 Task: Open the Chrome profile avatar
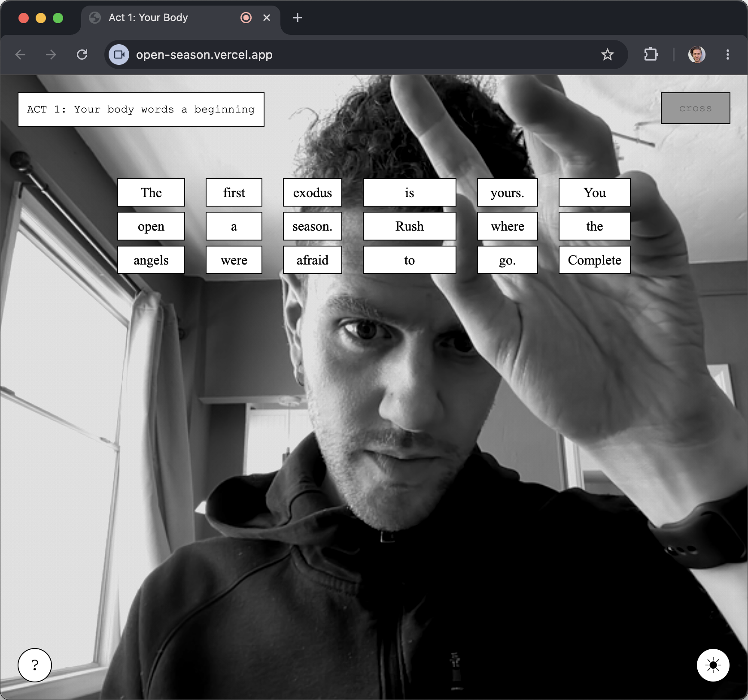tap(696, 55)
